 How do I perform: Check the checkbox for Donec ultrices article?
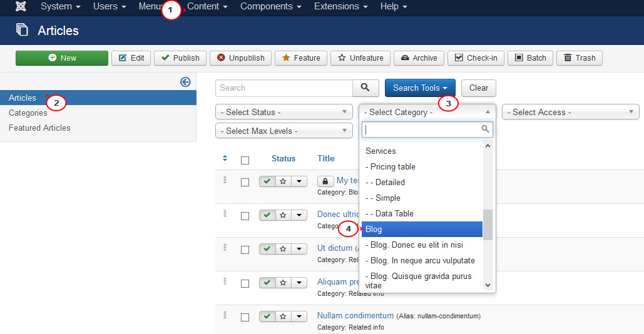tap(245, 216)
